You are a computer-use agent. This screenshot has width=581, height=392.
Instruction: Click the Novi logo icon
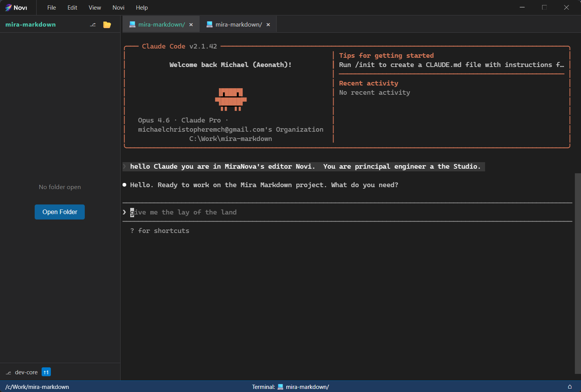tap(8, 7)
